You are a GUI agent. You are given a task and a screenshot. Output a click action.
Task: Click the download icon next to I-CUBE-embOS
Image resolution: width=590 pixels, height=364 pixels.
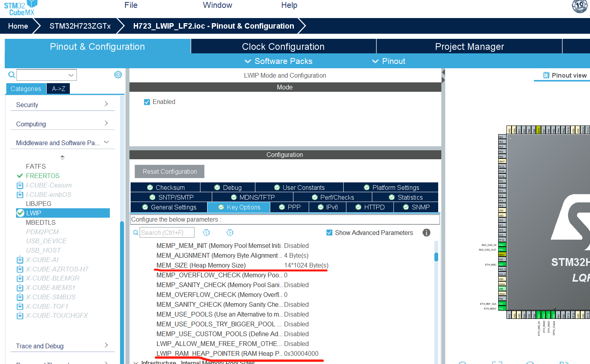[x=20, y=195]
